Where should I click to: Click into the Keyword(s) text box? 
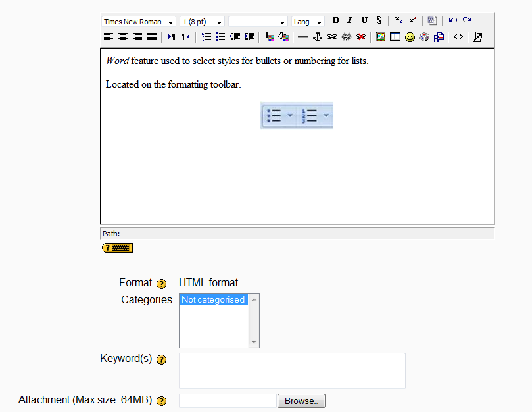pos(292,371)
